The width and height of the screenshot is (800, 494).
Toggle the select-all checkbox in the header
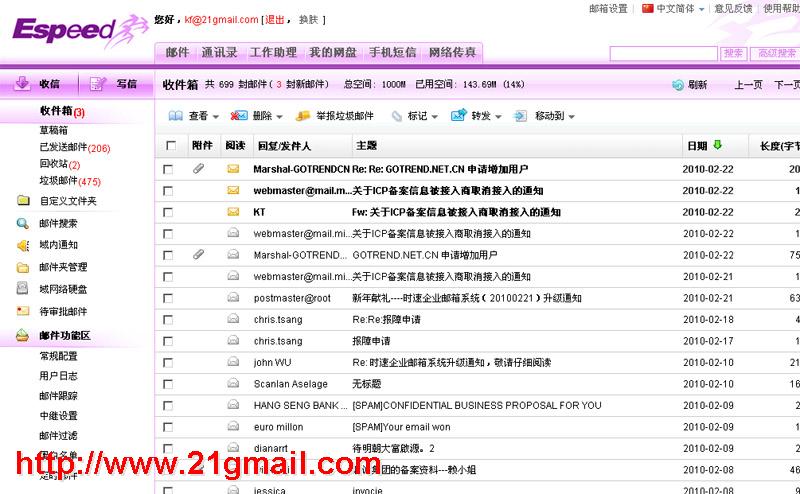[x=169, y=146]
